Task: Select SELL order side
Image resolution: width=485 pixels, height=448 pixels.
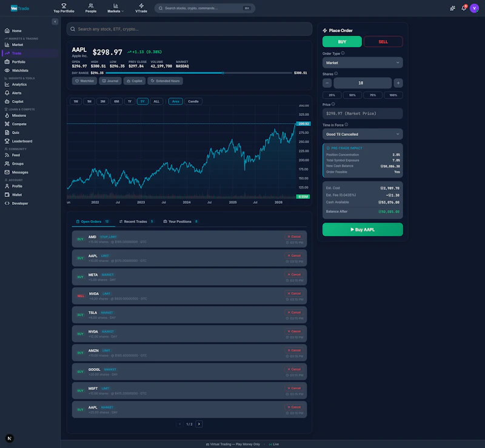Action: pos(383,42)
